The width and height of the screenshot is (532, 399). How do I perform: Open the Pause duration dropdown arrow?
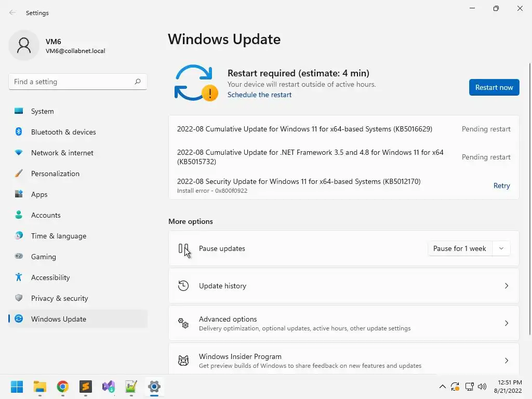501,248
